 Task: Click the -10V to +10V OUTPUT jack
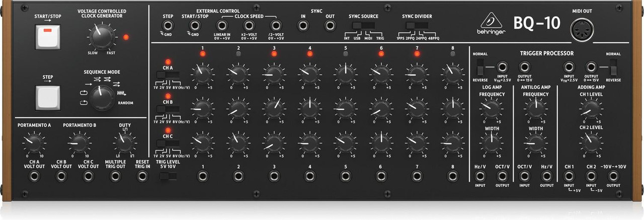coord(613,176)
